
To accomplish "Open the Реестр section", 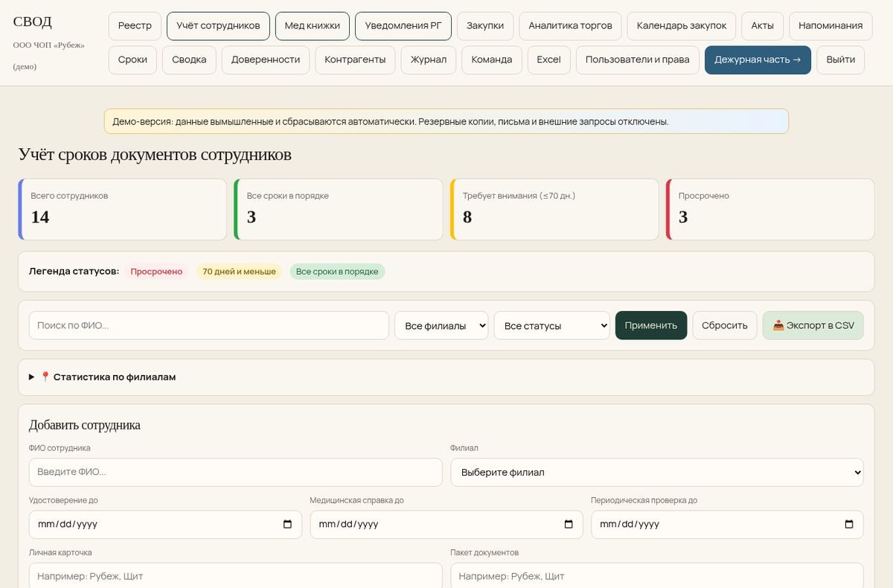I will pos(135,25).
